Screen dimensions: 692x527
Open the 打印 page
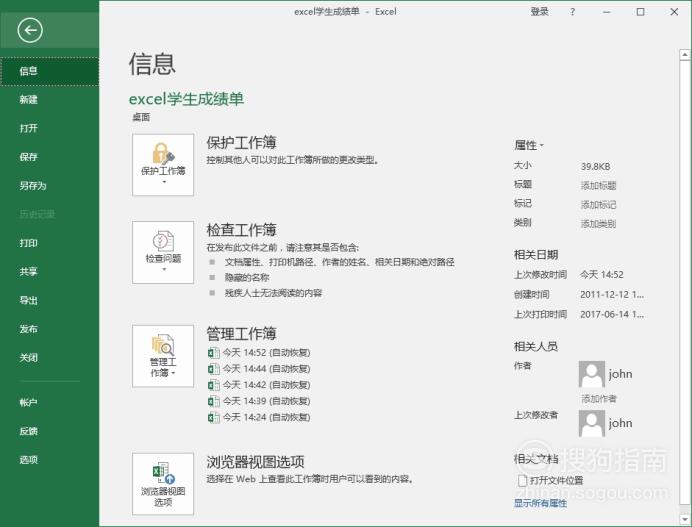49,243
